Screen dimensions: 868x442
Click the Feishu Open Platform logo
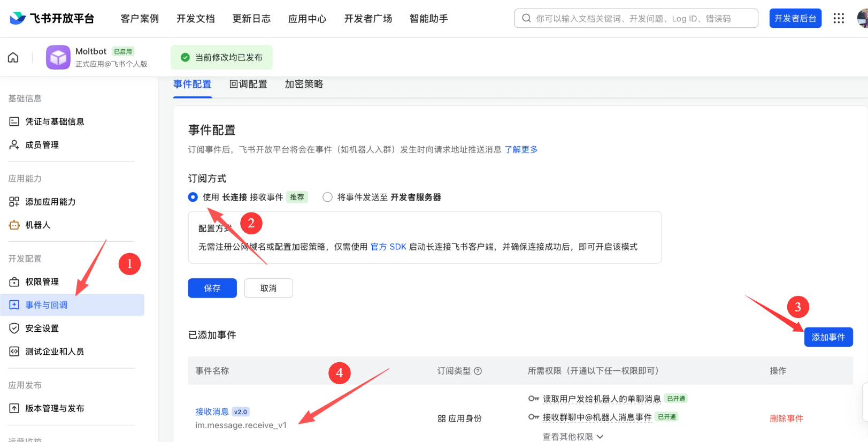coord(52,18)
